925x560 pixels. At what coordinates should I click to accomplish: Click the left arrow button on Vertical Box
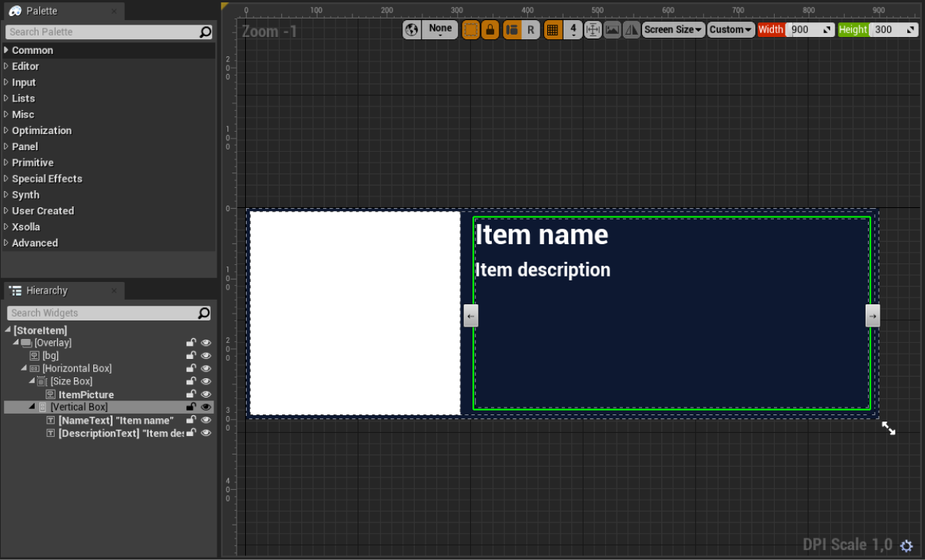(471, 316)
